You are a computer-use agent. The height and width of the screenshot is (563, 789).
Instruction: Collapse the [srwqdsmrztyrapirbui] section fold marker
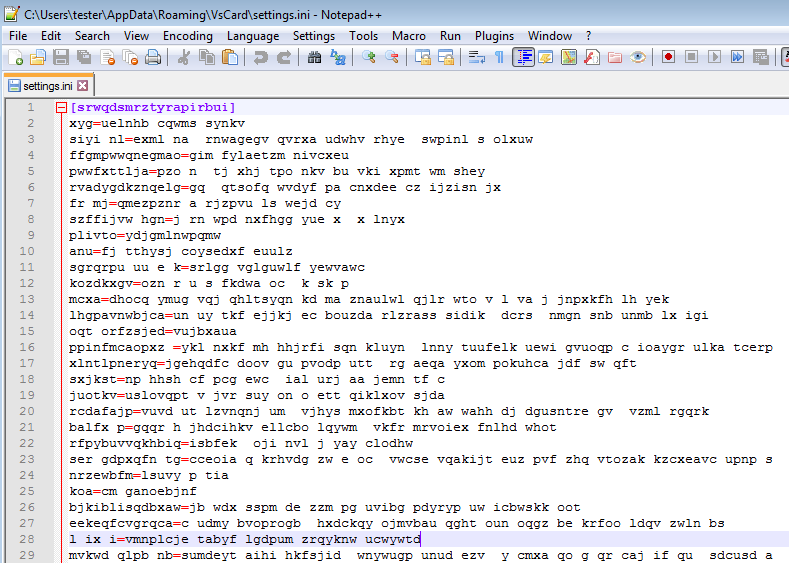pyautogui.click(x=61, y=107)
